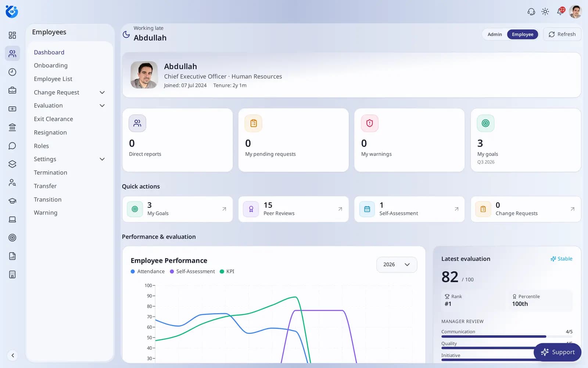Click the headset support icon in top bar

[x=531, y=12]
